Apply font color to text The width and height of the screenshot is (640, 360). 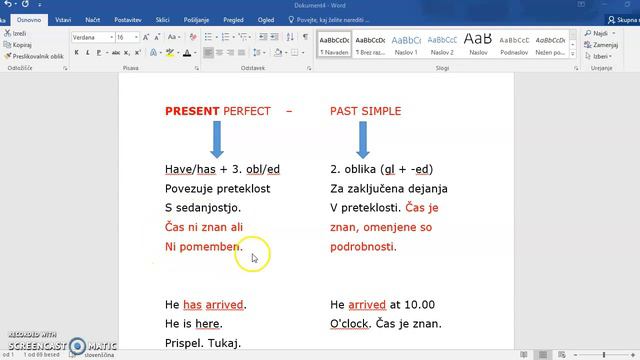187,53
